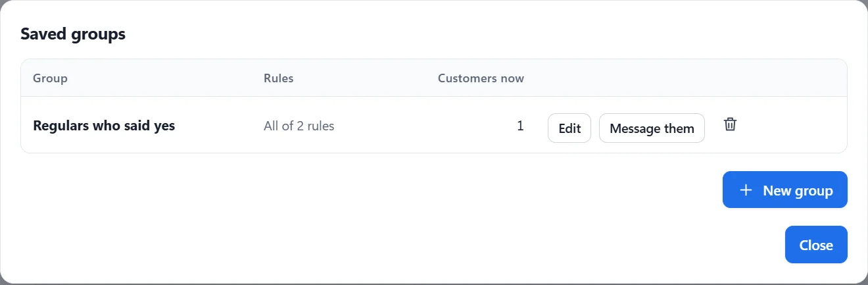The height and width of the screenshot is (285, 868).
Task: Create a new group
Action: [784, 190]
